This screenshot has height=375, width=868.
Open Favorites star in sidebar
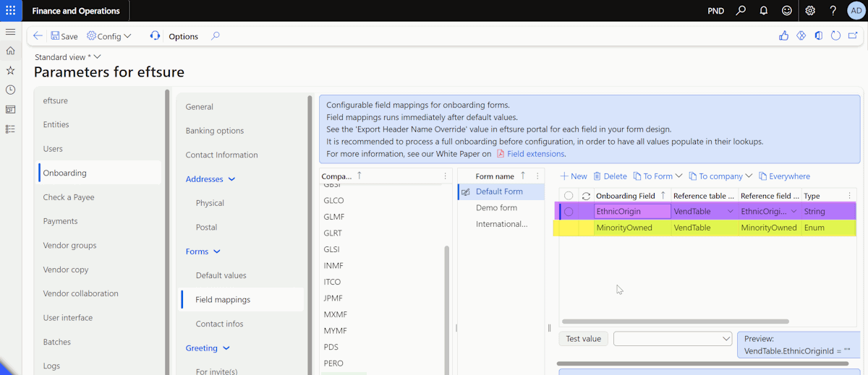click(x=10, y=70)
